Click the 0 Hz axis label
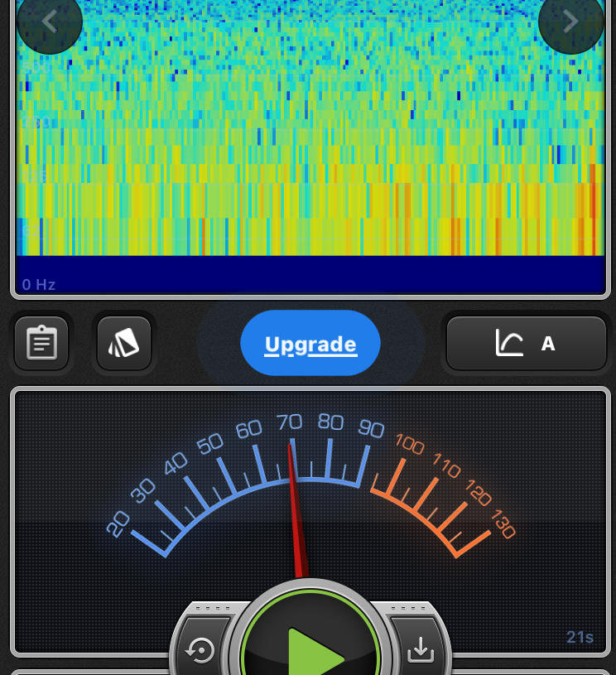 [x=39, y=285]
